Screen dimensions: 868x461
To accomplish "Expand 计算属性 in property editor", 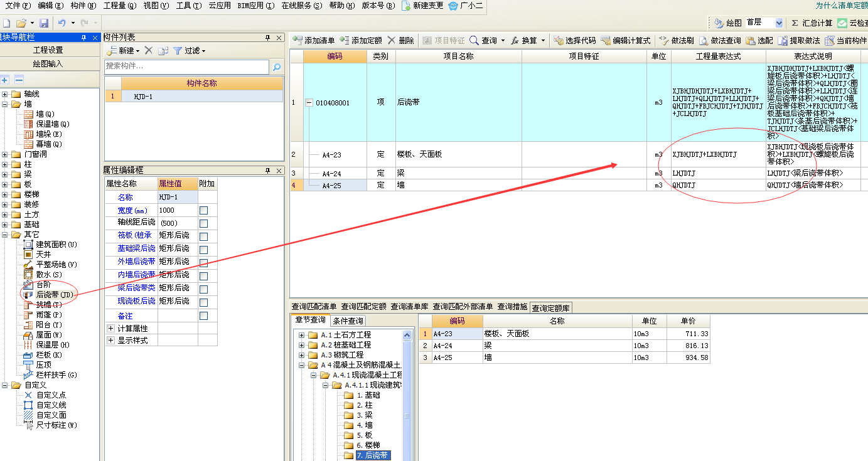I will click(x=111, y=329).
